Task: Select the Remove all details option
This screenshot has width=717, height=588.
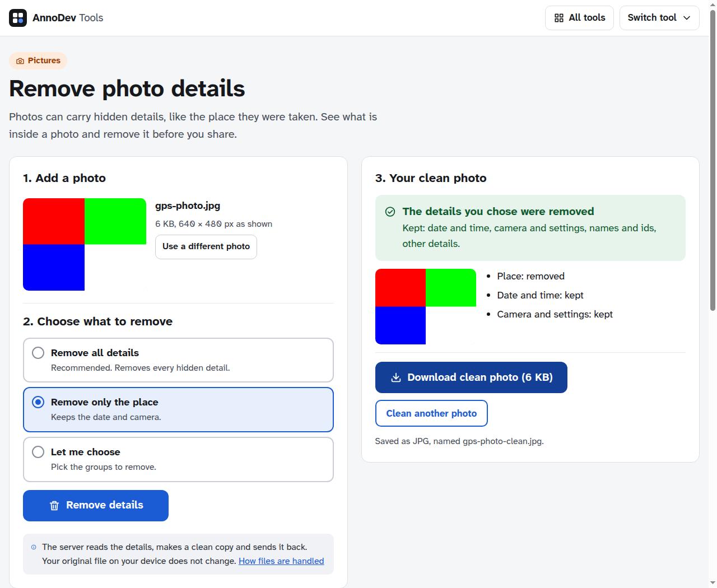Action: (x=178, y=360)
